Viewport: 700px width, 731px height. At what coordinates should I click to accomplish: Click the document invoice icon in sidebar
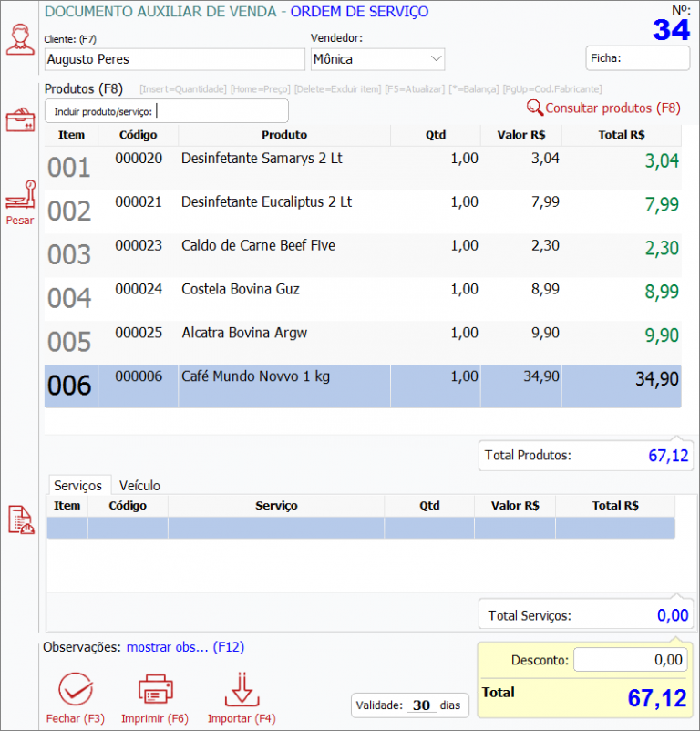pos(20,520)
